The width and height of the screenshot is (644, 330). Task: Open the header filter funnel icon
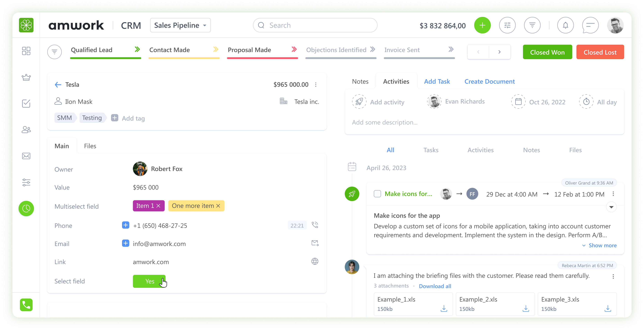[x=532, y=25]
